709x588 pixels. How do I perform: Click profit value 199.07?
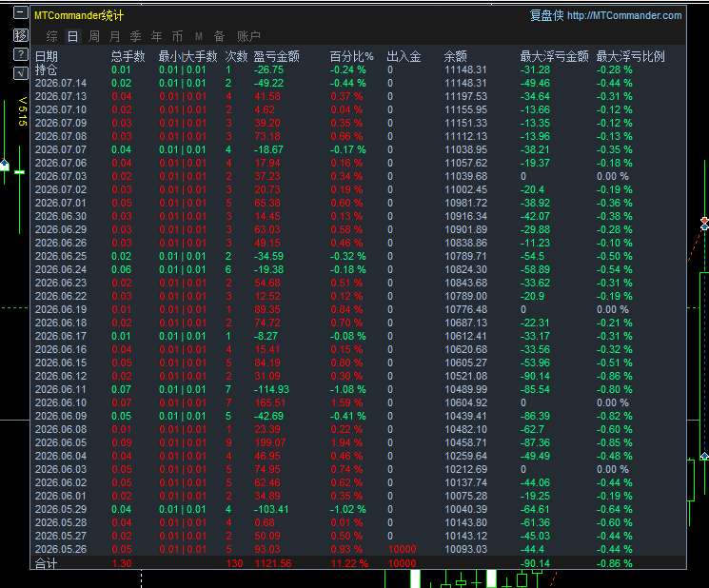270,443
